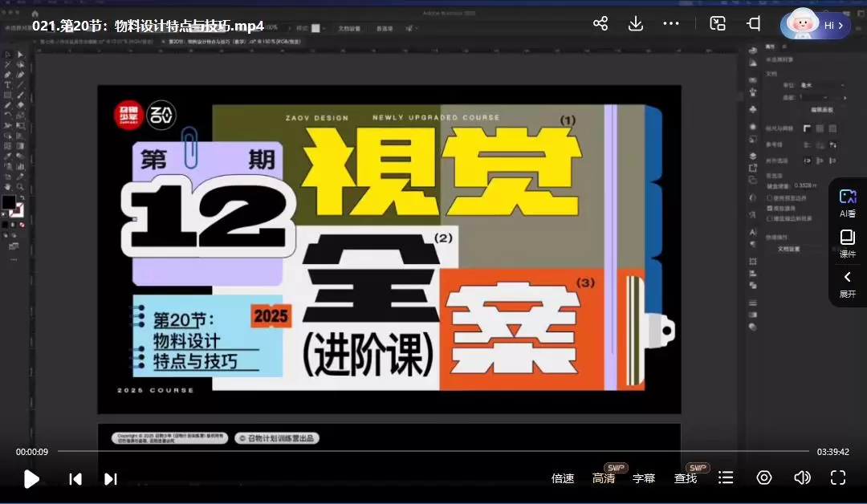Click 文档设置 button in quick actions
867x504 pixels.
(788, 250)
